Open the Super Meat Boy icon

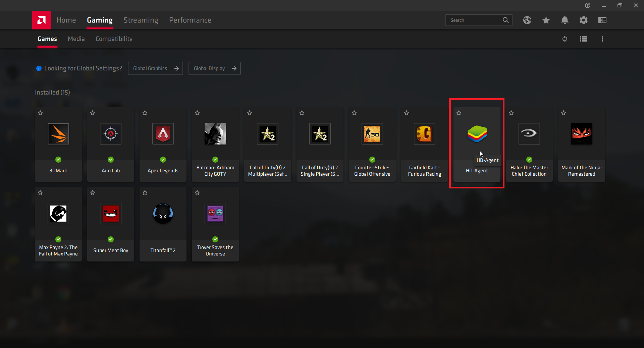[x=111, y=214]
